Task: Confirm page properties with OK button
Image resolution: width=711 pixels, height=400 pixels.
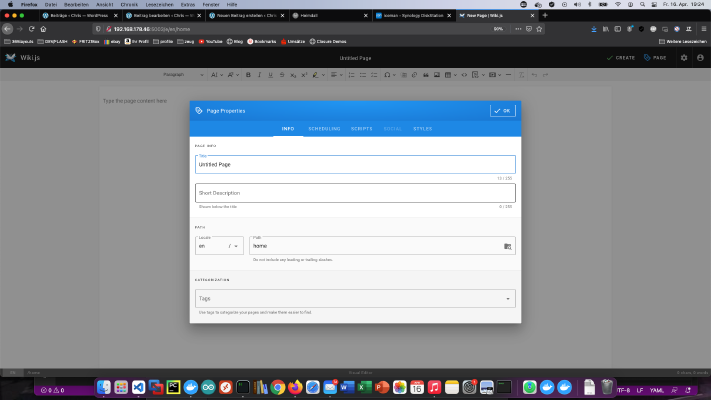Action: point(502,111)
